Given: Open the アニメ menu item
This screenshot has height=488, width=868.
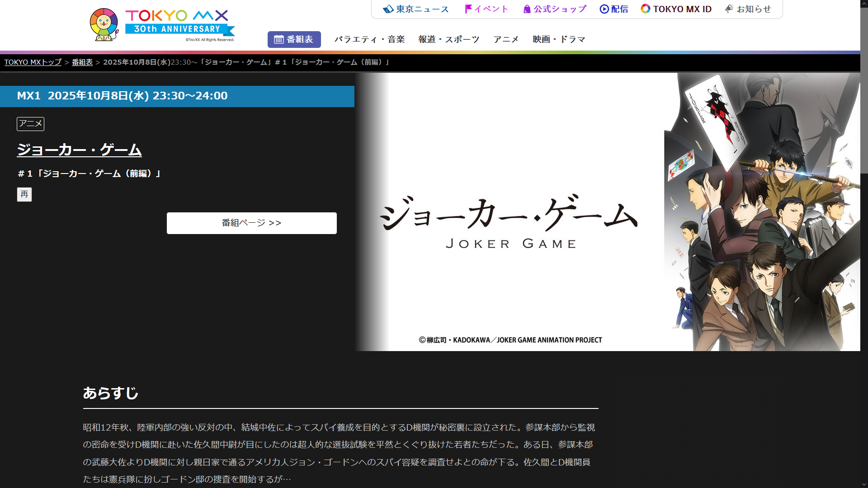Looking at the screenshot, I should click(506, 40).
